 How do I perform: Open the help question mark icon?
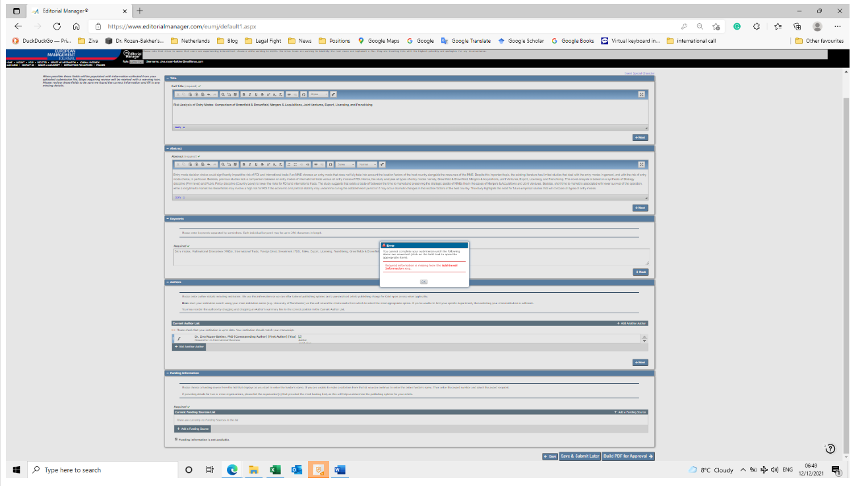coord(830,448)
